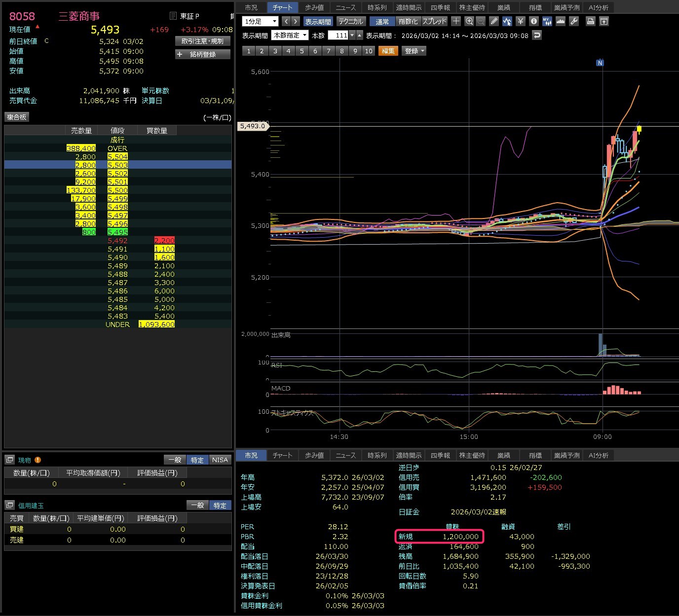Open the 1分足 timeframe dropdown
This screenshot has height=616, width=679.
(x=260, y=21)
